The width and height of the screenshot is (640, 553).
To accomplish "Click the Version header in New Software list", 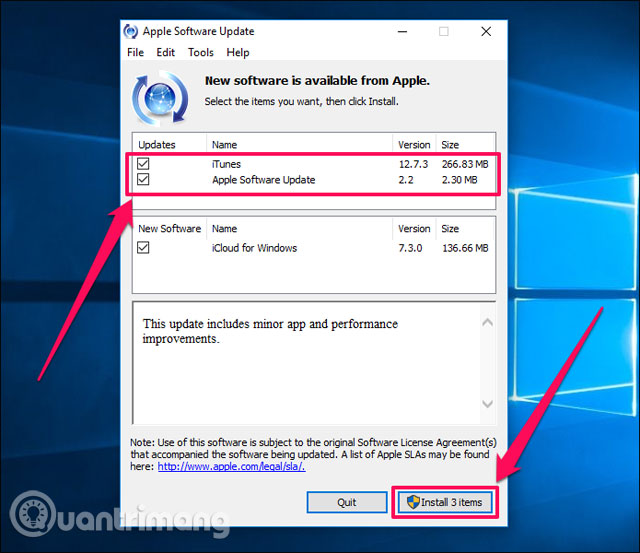I will click(x=414, y=229).
